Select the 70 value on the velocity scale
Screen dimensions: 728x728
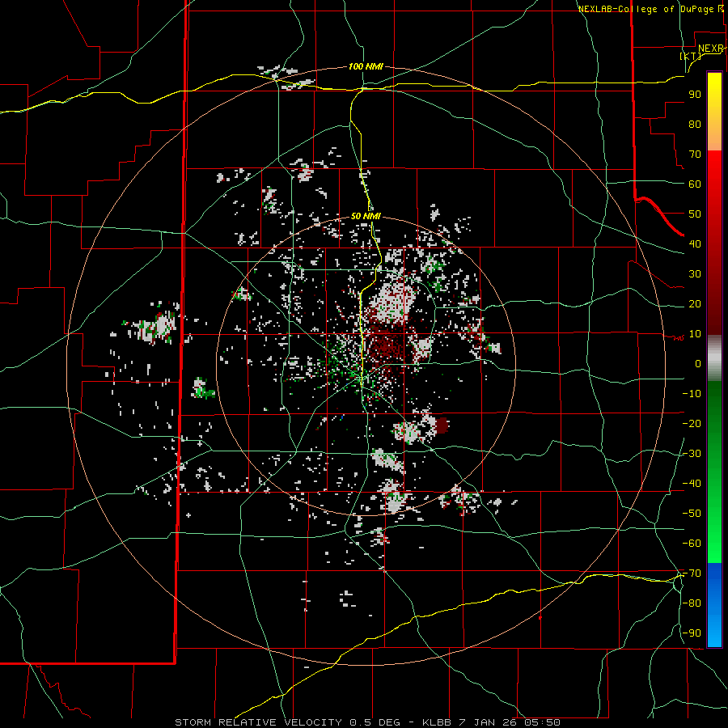[x=695, y=154]
